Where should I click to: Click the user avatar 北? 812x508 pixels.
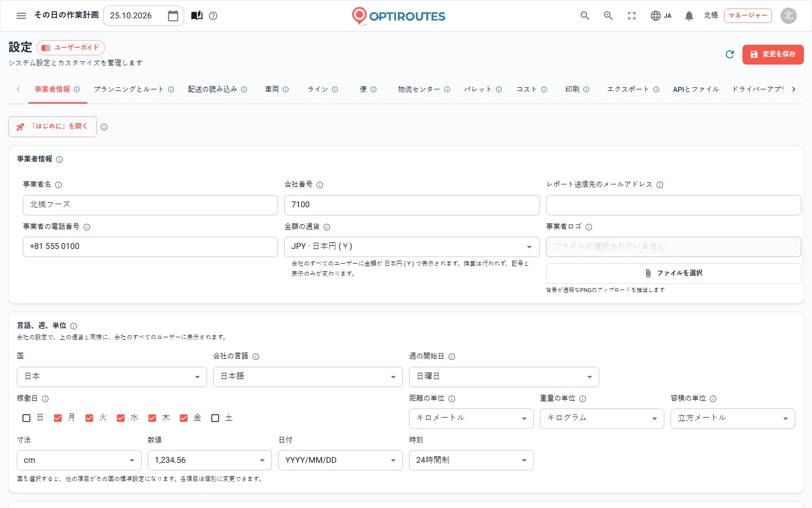[x=788, y=16]
